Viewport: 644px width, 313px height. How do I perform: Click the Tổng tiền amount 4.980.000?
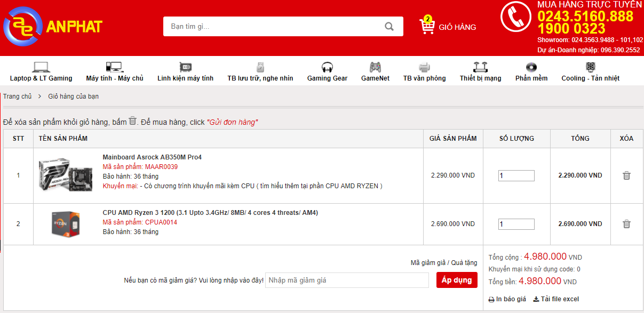540,281
